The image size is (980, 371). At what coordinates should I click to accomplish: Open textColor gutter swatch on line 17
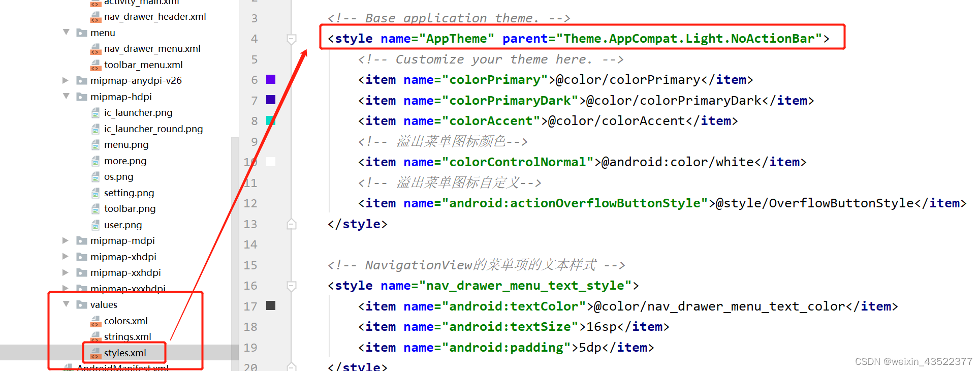coord(271,305)
